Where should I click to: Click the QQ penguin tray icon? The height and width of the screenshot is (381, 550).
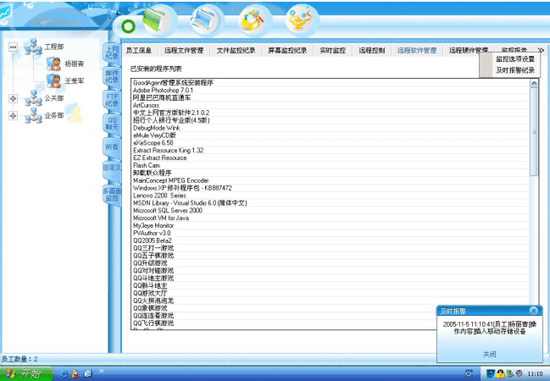[x=500, y=374]
